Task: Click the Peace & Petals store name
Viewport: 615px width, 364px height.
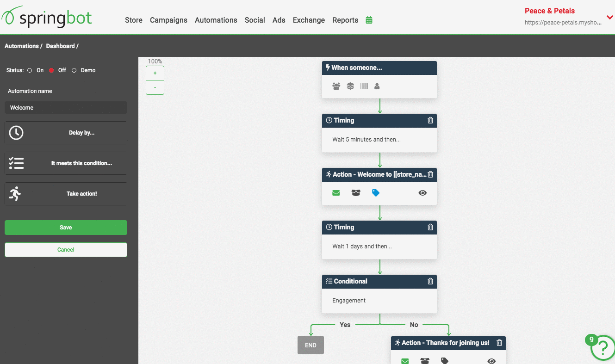Action: point(550,11)
